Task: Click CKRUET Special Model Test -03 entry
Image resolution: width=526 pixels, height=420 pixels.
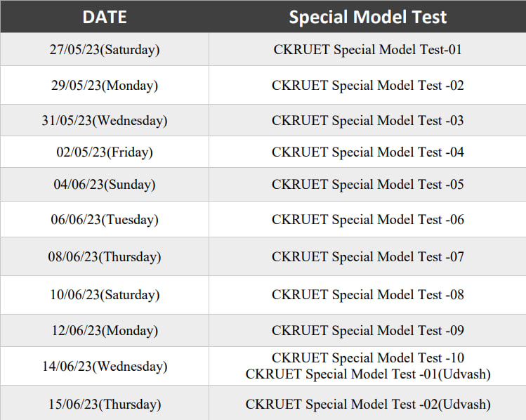Action: coord(367,121)
